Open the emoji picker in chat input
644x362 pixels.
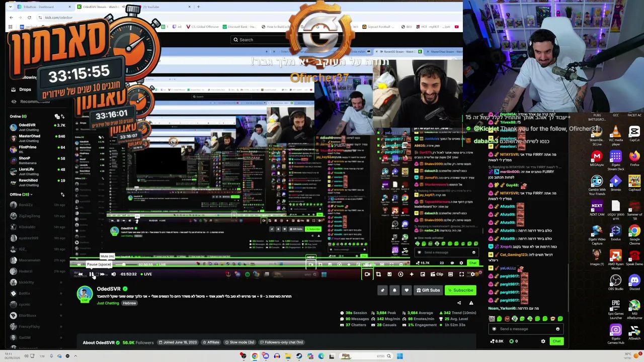pos(557,329)
